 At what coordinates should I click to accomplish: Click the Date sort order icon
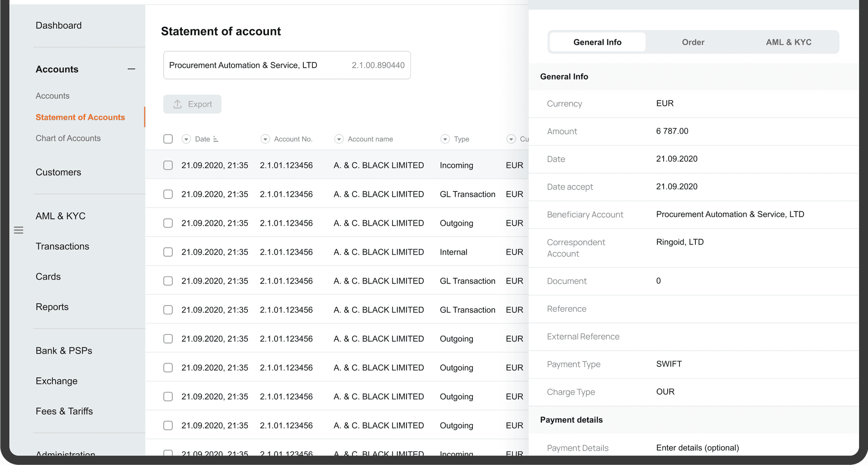pyautogui.click(x=216, y=139)
